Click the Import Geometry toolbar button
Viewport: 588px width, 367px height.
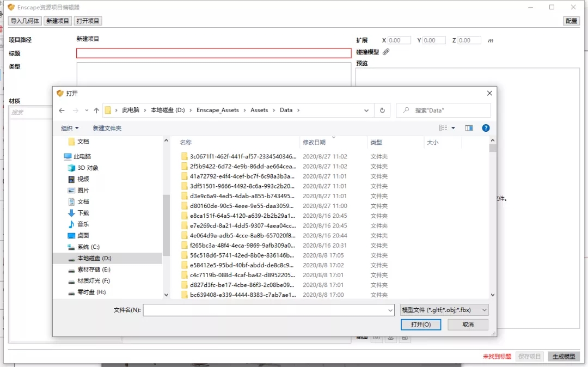[x=25, y=21]
